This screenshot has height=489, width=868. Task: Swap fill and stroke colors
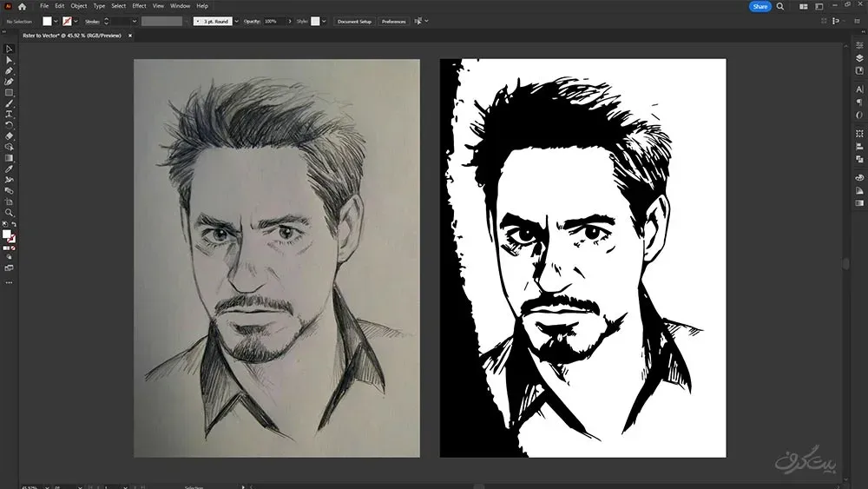pos(14,224)
